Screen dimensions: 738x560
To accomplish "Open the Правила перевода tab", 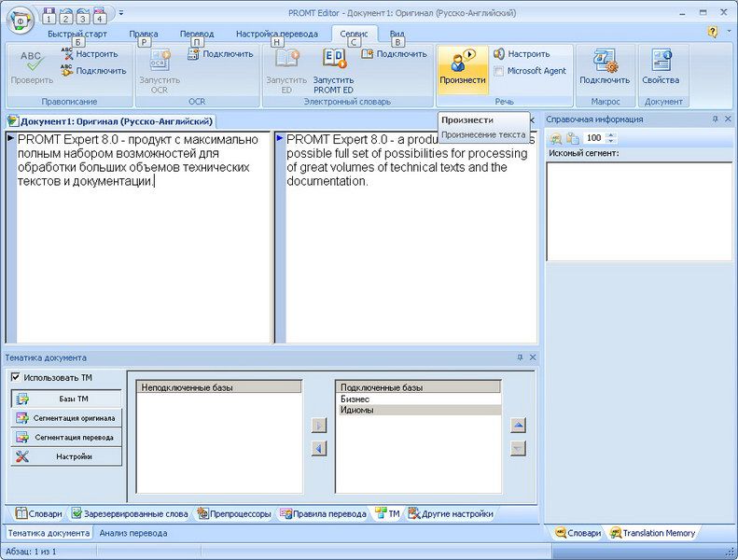I will [x=323, y=513].
